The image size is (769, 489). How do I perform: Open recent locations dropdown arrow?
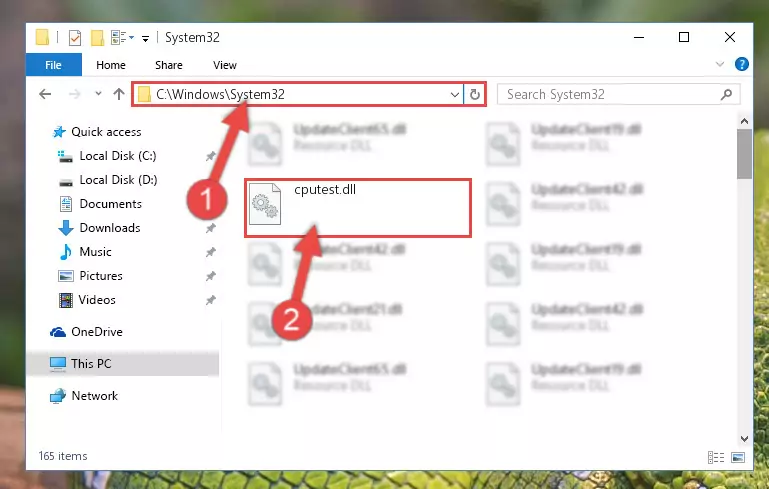(x=98, y=93)
